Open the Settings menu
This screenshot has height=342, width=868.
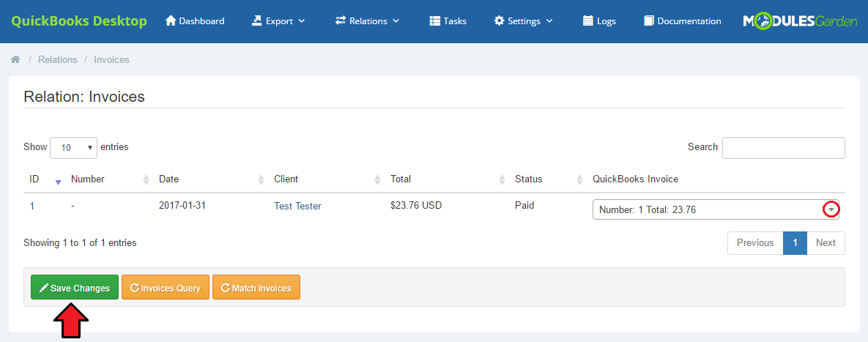(523, 21)
